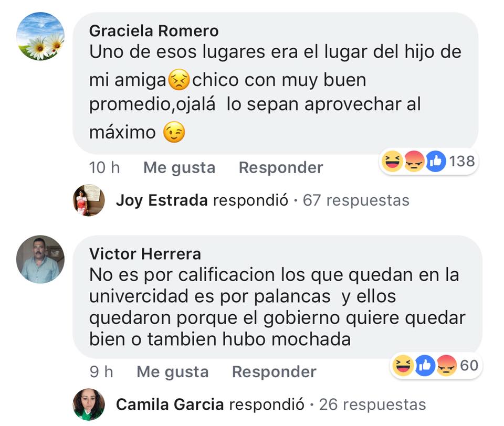This screenshot has height=426, width=504.
Task: View the 60 reactions count
Action: pos(469,366)
